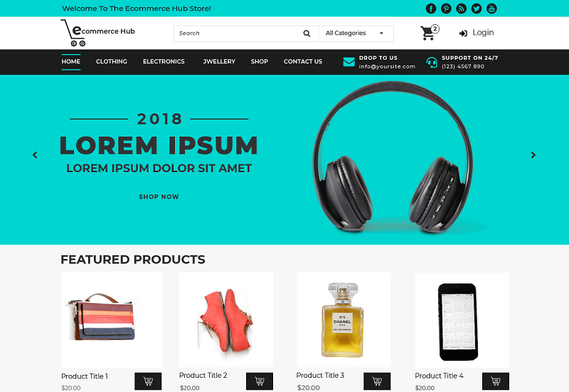Open the YouTube social icon

coord(491,9)
